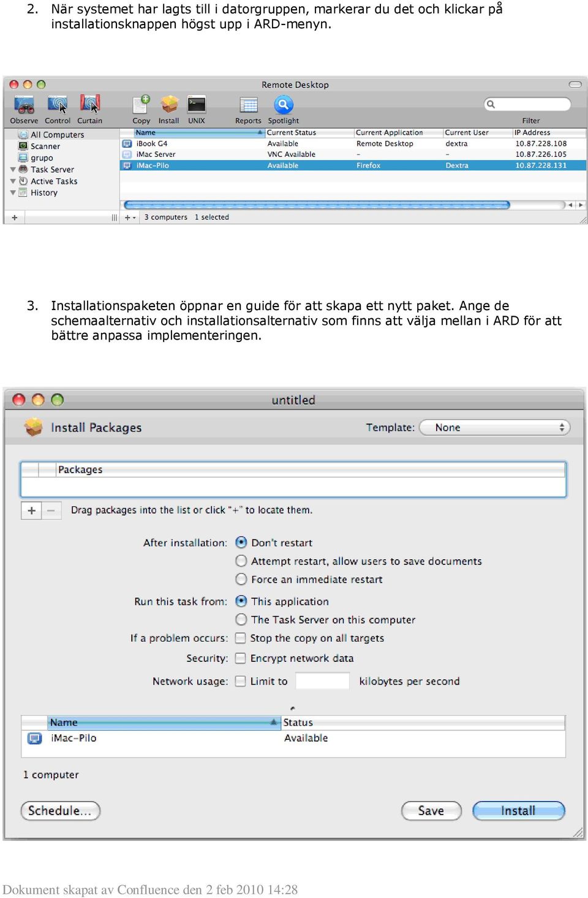Viewport: 588px width, 898px height.
Task: Select Attempt restart, allow users to save
Action: pos(241,561)
